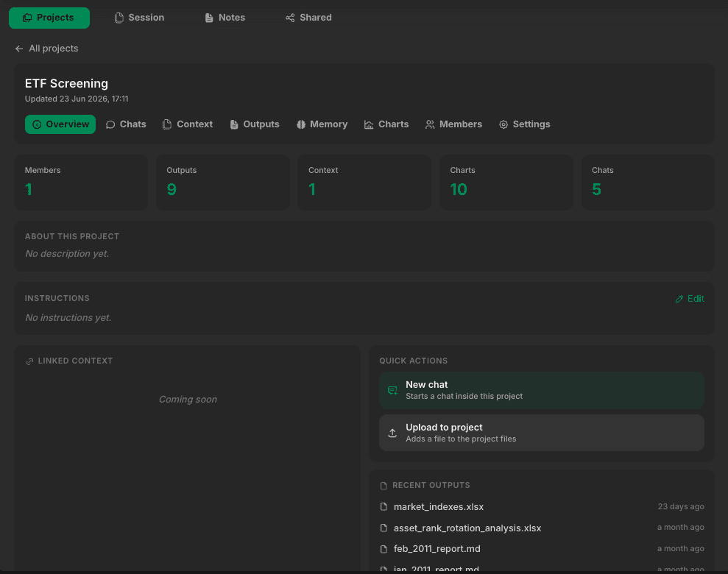The width and height of the screenshot is (728, 574).
Task: Open the Outputs project tab
Action: tap(255, 124)
